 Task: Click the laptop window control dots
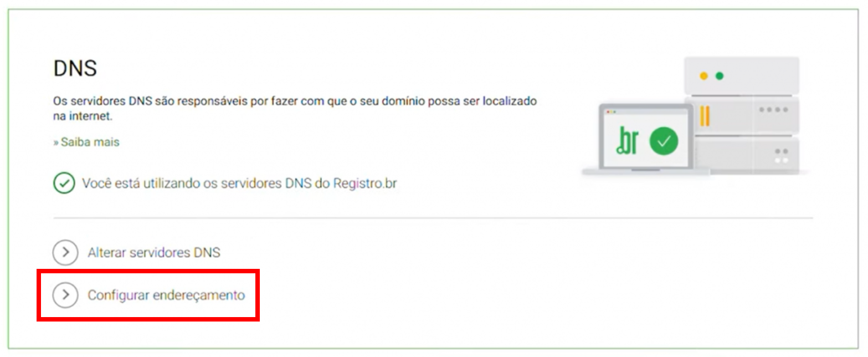(611, 112)
